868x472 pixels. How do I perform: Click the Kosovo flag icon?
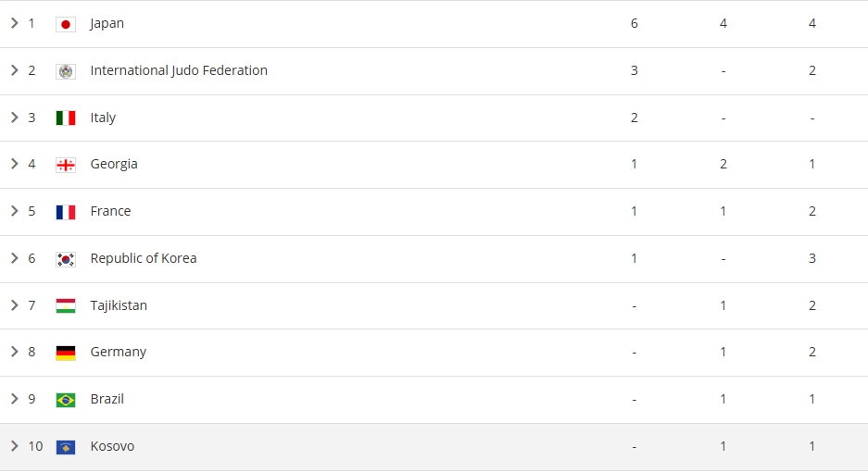pos(66,446)
